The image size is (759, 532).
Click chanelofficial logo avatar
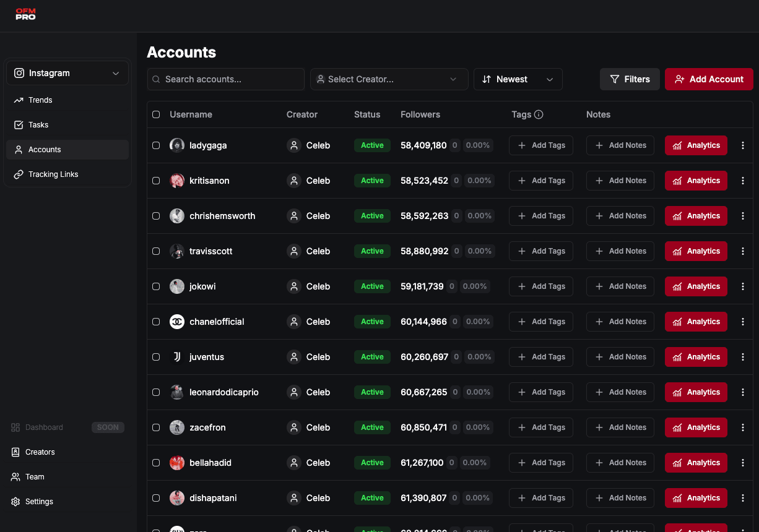click(177, 322)
